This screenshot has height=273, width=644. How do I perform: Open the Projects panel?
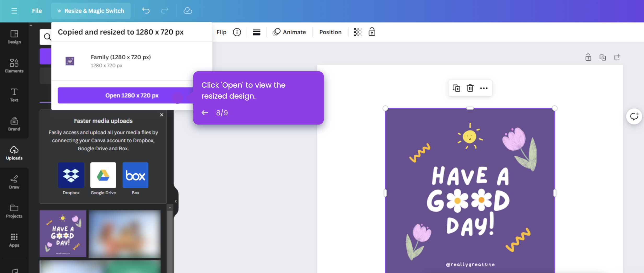coord(14,211)
